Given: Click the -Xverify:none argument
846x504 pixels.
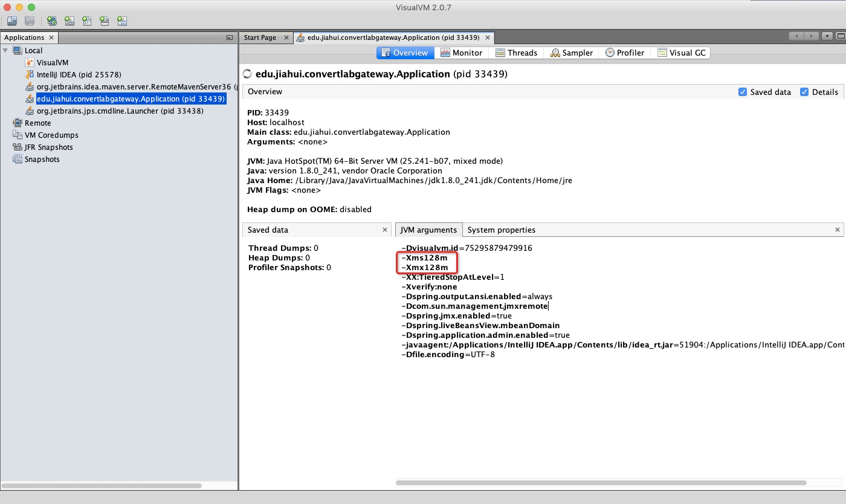Looking at the screenshot, I should 429,286.
